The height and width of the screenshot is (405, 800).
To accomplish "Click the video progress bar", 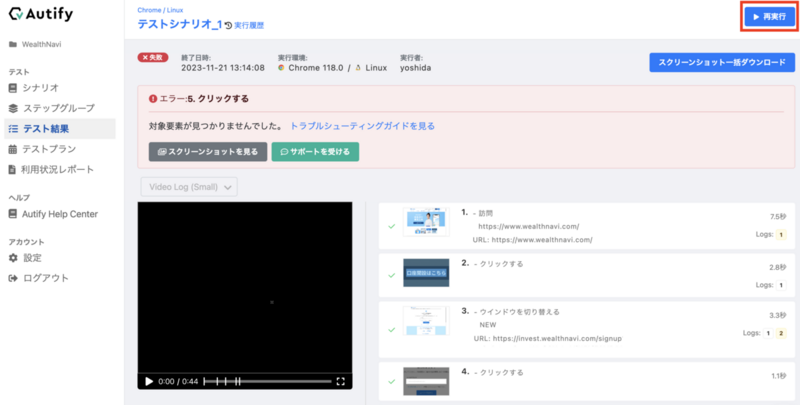I will tap(267, 381).
